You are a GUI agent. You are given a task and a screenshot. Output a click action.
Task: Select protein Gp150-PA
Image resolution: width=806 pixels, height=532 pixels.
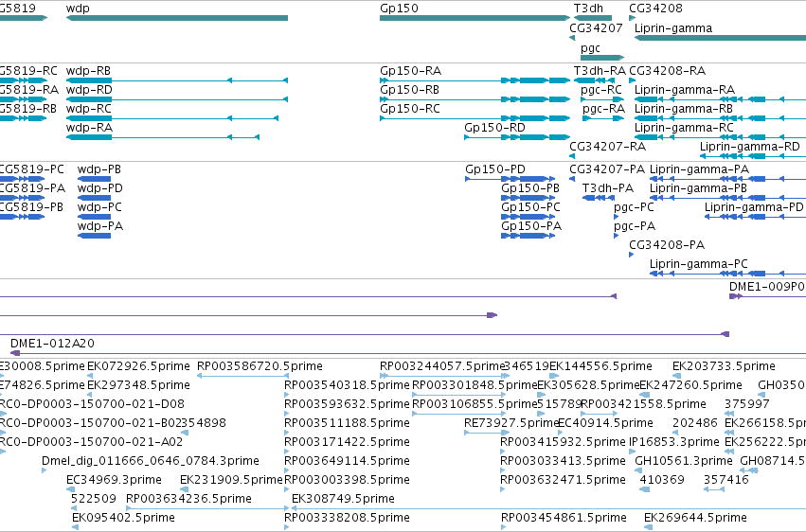[x=528, y=237]
